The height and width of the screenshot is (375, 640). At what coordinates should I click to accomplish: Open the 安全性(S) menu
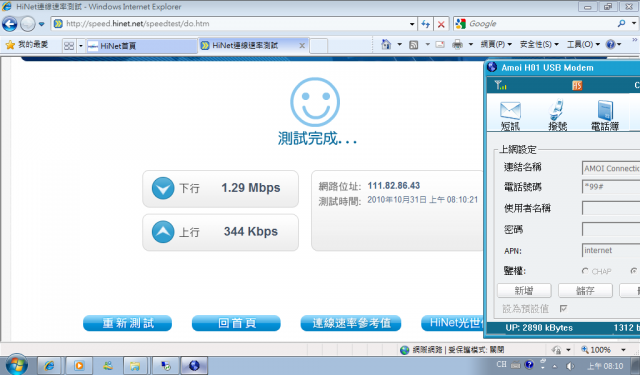pos(539,44)
